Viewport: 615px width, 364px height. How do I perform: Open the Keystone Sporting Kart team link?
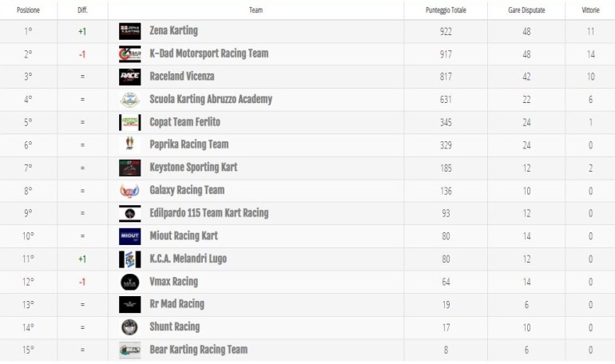click(193, 168)
